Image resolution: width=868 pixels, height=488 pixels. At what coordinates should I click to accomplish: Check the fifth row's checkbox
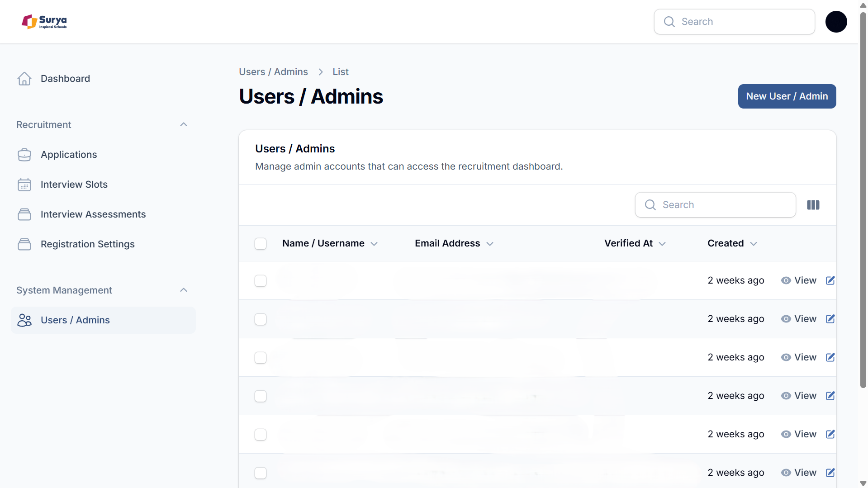coord(261,435)
